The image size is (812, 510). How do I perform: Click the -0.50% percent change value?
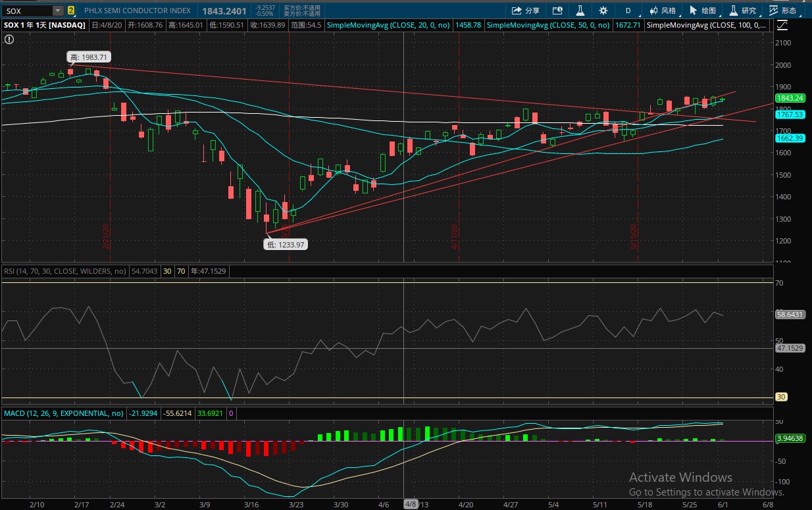point(265,14)
